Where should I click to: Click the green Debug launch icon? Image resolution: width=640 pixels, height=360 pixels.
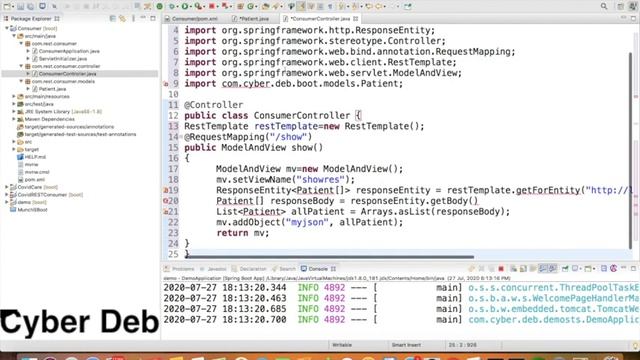(x=172, y=6)
